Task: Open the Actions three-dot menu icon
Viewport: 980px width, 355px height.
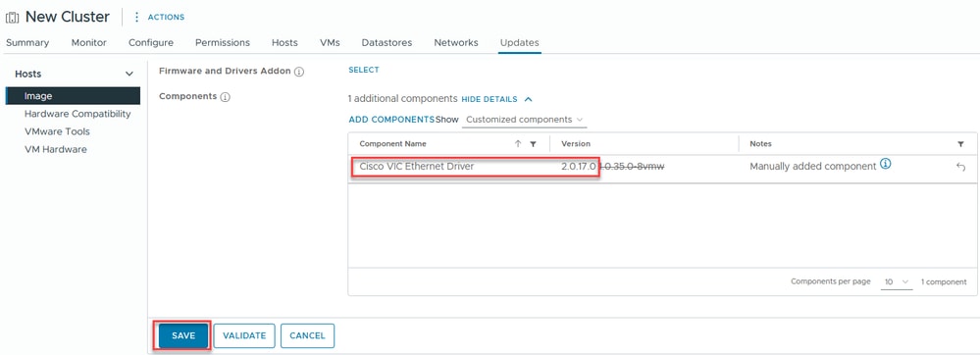Action: (x=137, y=17)
